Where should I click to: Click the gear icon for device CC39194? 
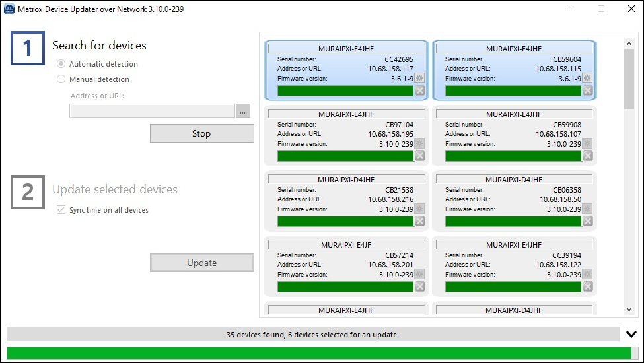pos(587,275)
